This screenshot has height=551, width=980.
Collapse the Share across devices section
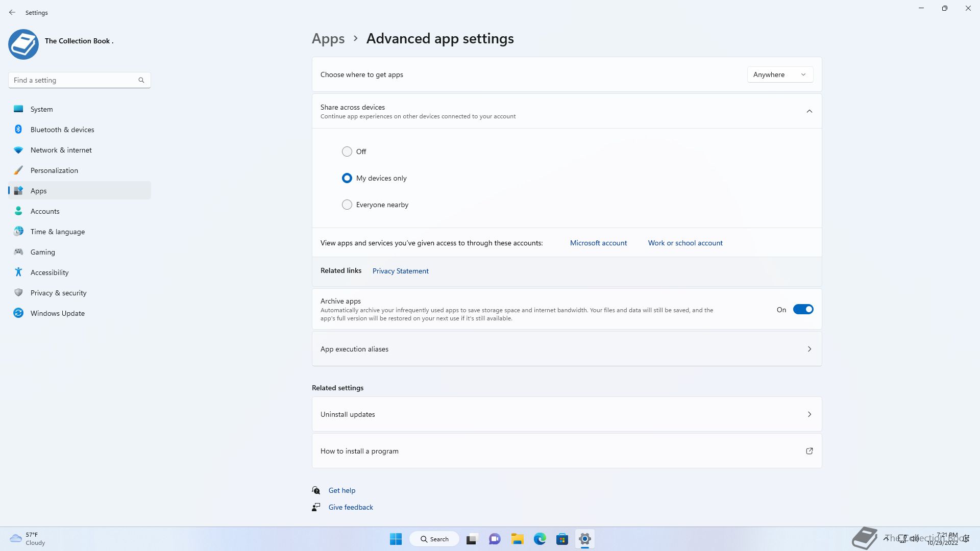point(809,111)
